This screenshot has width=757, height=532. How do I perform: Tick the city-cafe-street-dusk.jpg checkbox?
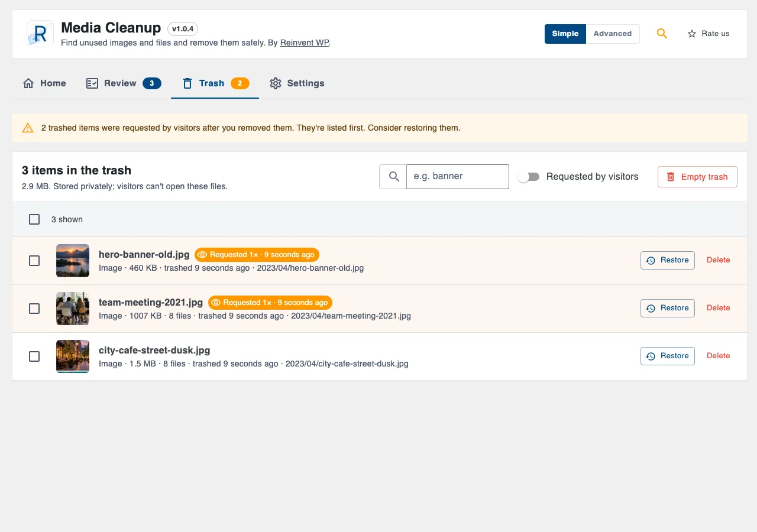[34, 356]
